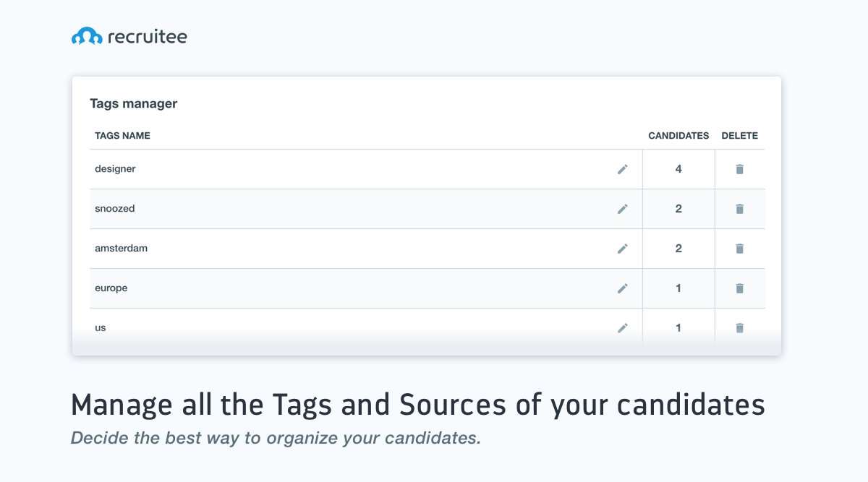
Task: Rename the europe tag via pencil
Action: click(x=622, y=288)
